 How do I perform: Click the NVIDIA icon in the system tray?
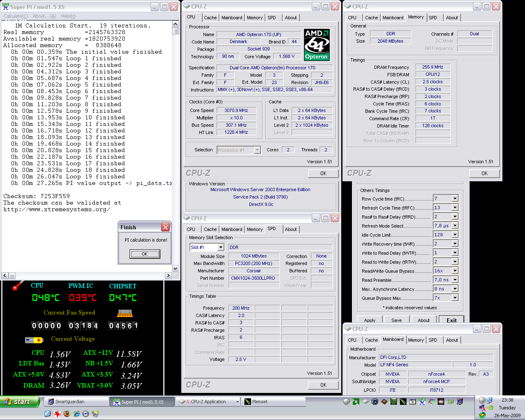point(490,408)
